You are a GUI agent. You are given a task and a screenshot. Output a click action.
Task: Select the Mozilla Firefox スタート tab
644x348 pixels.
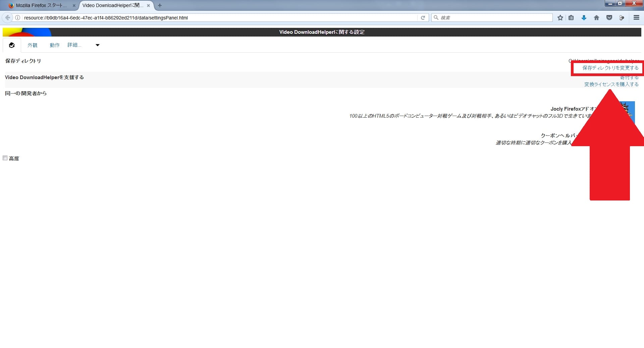[41, 5]
